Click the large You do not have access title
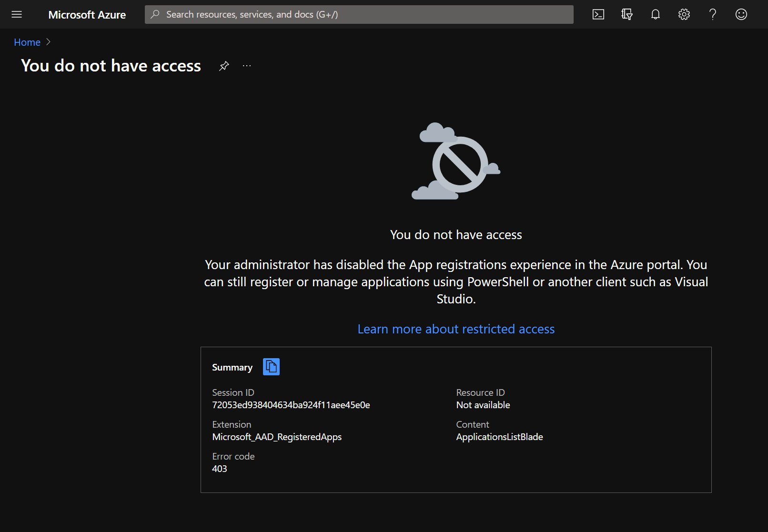The width and height of the screenshot is (768, 532). [111, 66]
